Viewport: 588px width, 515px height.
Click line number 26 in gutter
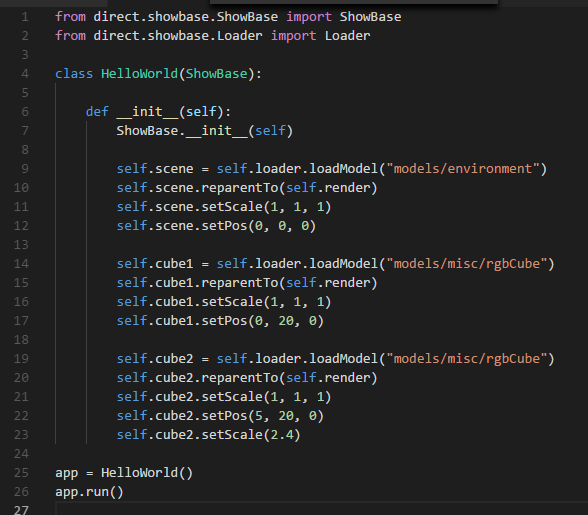tap(21, 492)
